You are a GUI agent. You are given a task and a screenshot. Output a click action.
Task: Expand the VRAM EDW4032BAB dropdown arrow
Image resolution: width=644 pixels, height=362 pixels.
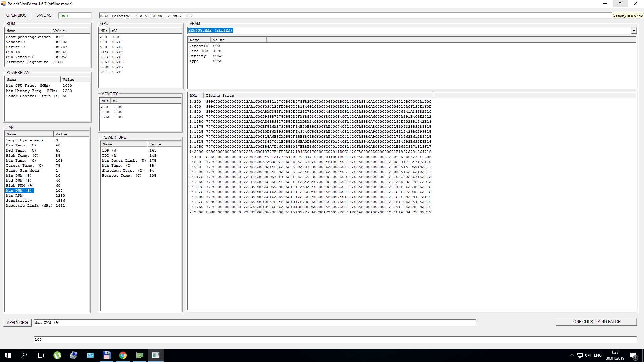point(634,31)
